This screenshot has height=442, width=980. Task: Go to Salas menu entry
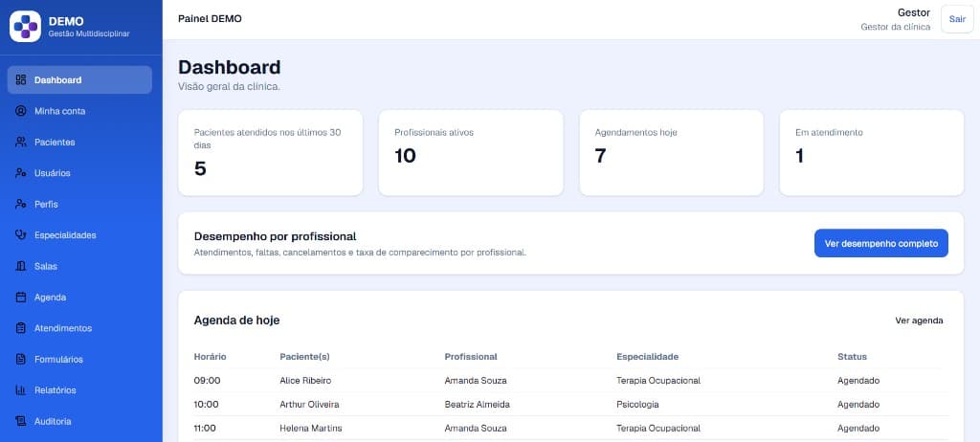(79, 266)
